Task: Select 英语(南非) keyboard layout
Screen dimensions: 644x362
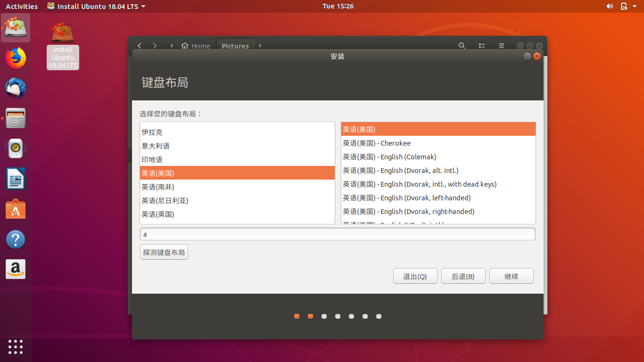Action: tap(238, 187)
